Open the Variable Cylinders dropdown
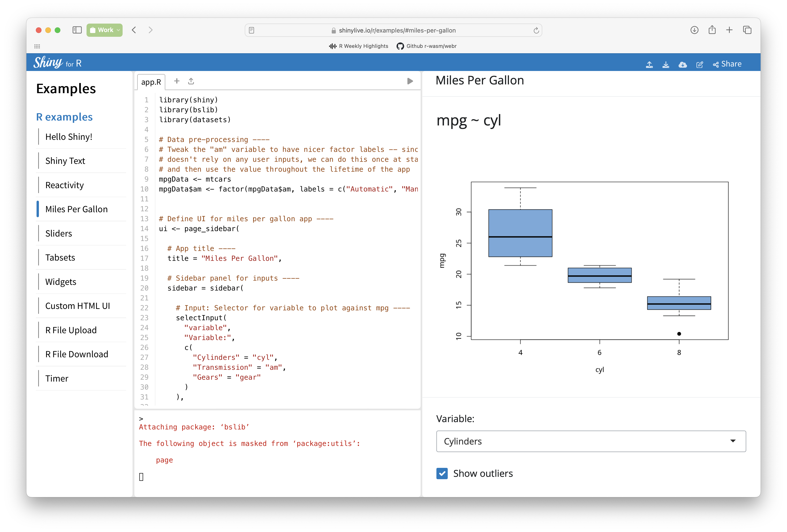This screenshot has height=532, width=787. click(591, 441)
